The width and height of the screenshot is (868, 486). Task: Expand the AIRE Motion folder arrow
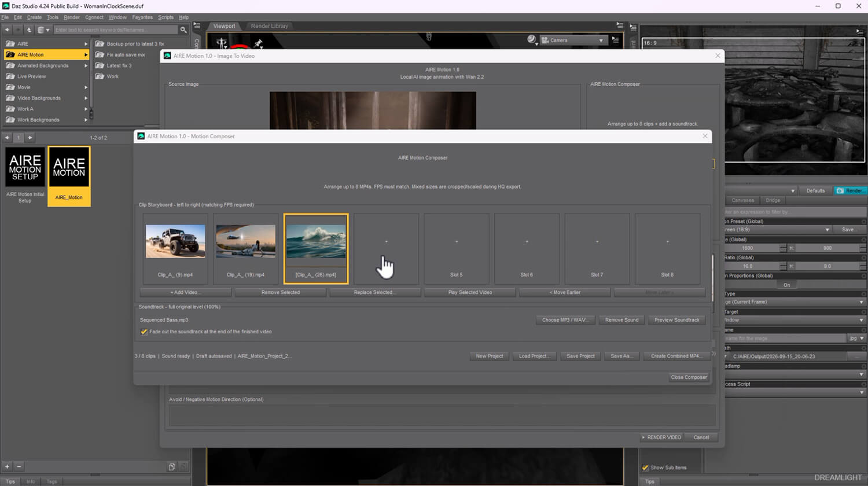pos(86,55)
